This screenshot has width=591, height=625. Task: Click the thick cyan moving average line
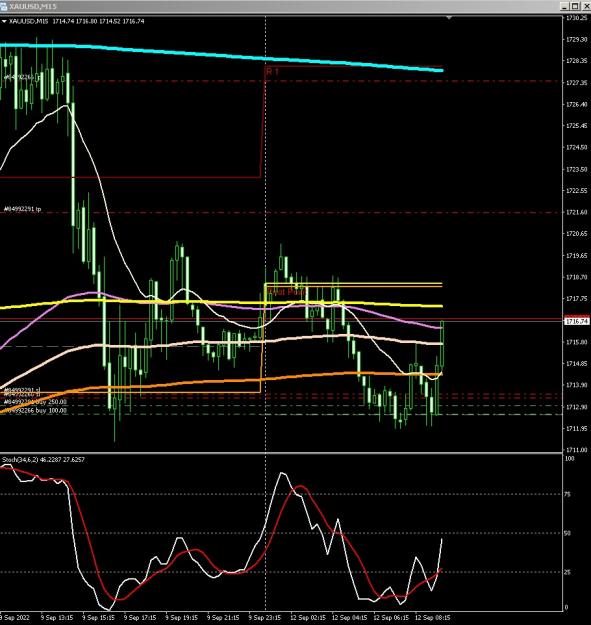pos(239,57)
